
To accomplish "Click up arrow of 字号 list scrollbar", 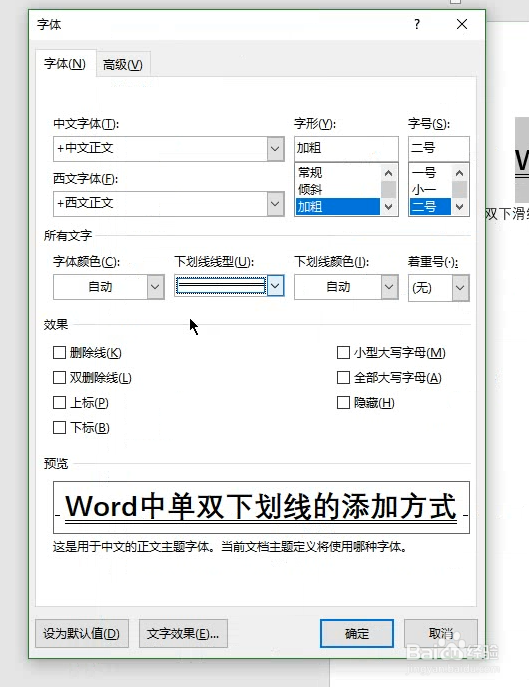I will [459, 173].
